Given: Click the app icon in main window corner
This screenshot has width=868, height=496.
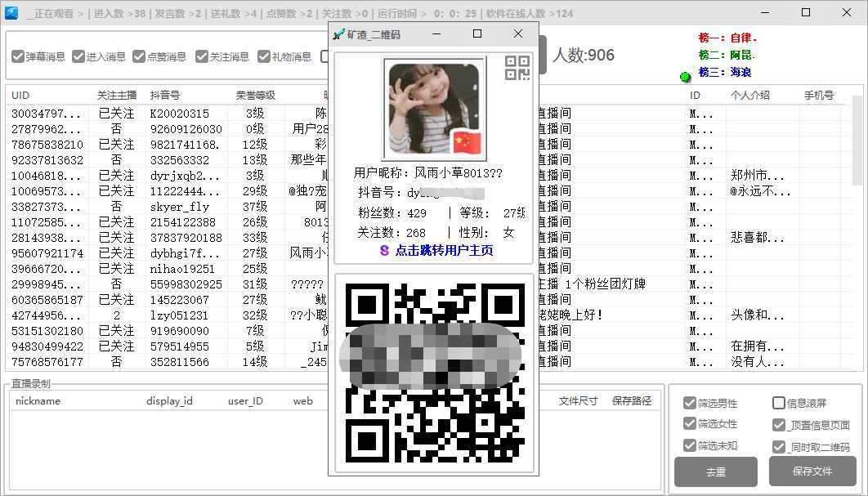Looking at the screenshot, I should pos(10,12).
